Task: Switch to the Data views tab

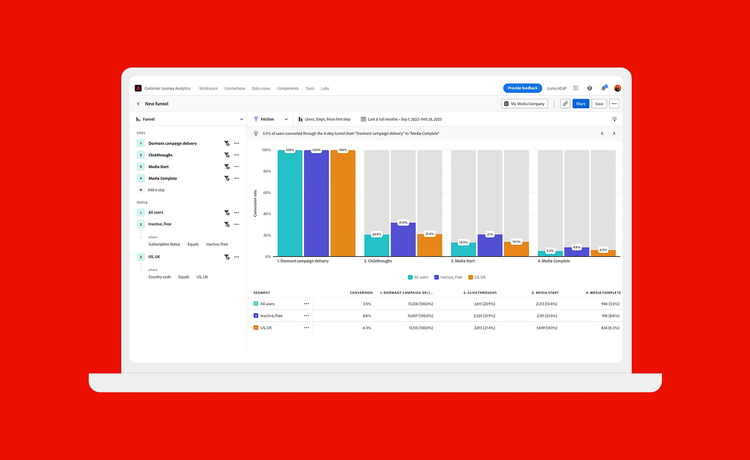Action: pyautogui.click(x=261, y=88)
